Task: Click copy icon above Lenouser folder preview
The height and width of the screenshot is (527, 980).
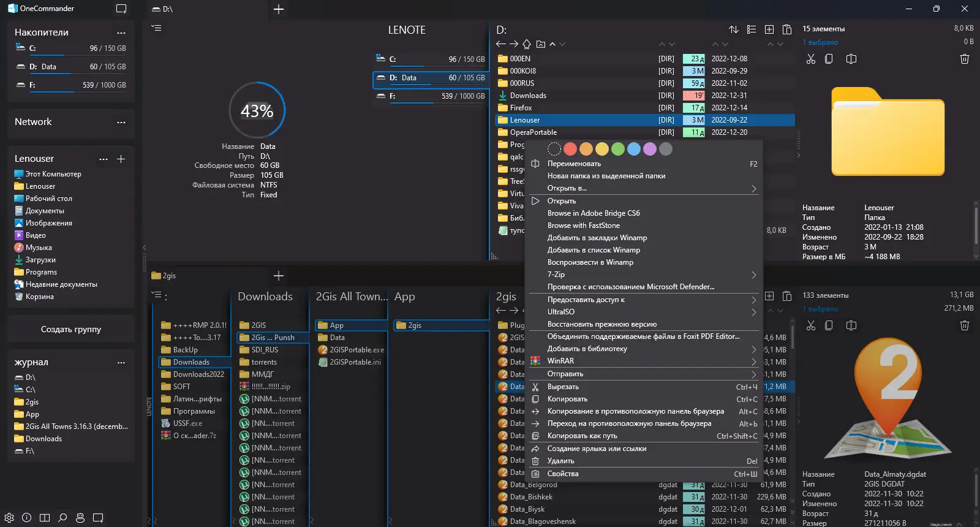Action: click(829, 59)
